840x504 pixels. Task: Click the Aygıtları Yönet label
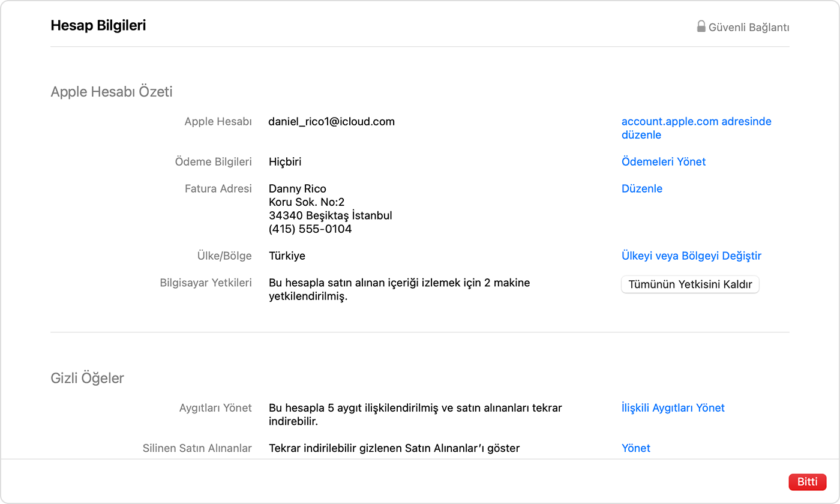[x=215, y=408]
